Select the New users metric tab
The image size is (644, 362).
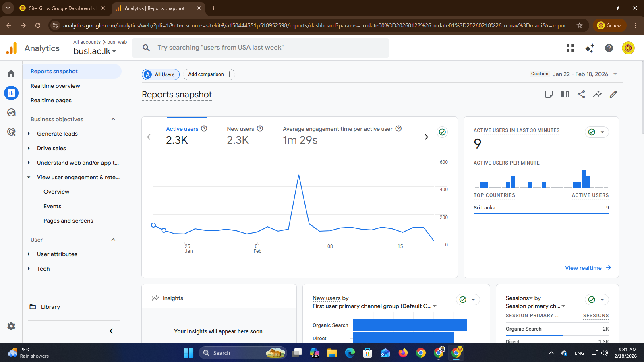point(240,129)
